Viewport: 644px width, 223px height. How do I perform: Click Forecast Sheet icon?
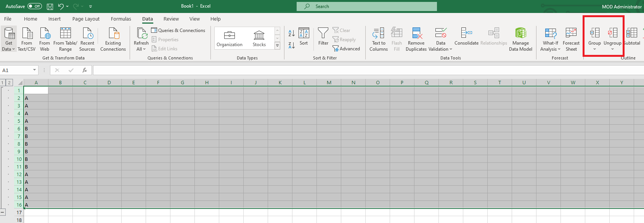(x=571, y=39)
